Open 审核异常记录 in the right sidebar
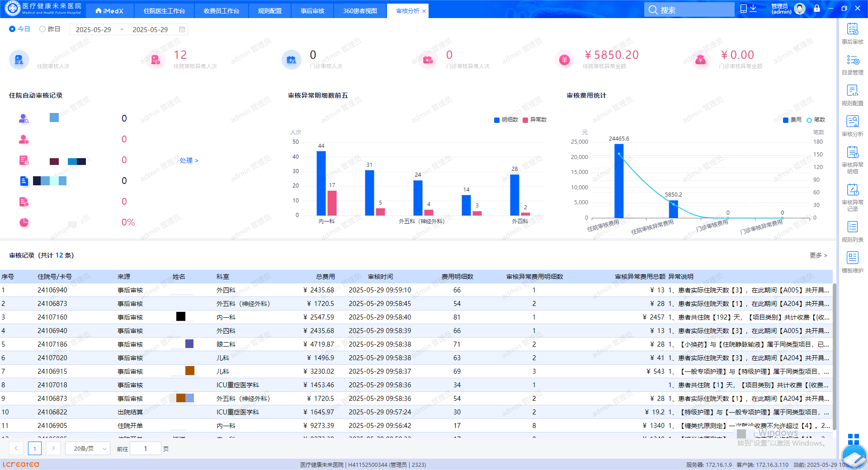The width and height of the screenshot is (868, 470). pyautogui.click(x=852, y=197)
